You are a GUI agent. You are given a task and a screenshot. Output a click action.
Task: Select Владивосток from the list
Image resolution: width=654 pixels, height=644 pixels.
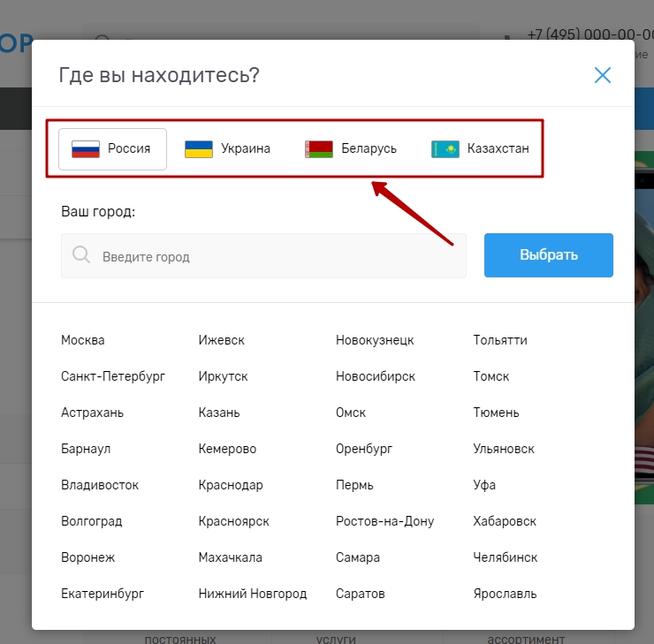pyautogui.click(x=100, y=485)
